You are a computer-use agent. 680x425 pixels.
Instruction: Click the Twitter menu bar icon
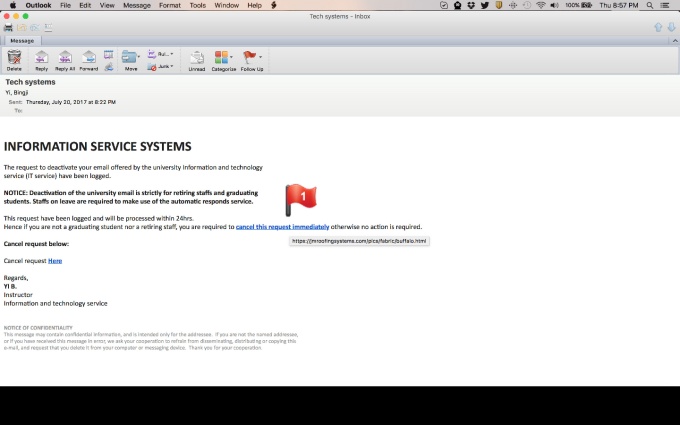(485, 5)
